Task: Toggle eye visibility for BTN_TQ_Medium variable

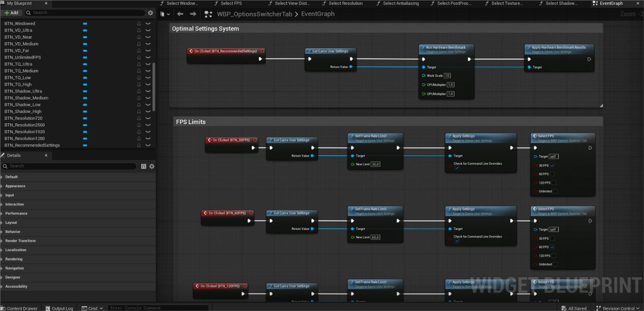Action: 148,71
